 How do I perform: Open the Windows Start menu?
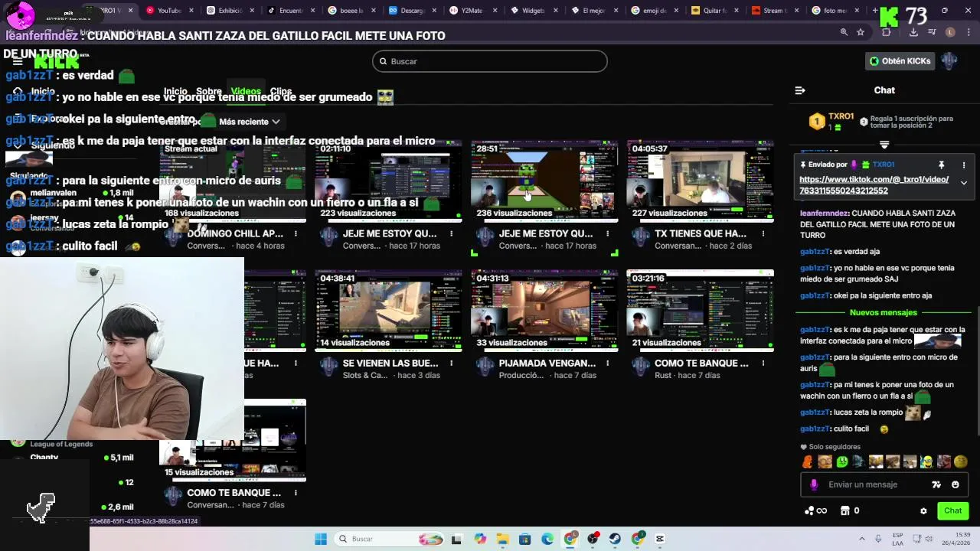321,539
